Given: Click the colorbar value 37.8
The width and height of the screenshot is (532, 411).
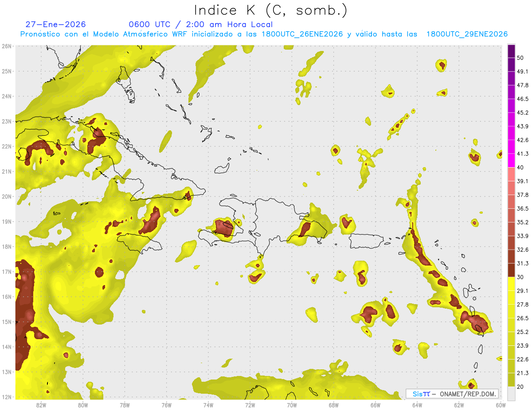Looking at the screenshot, I should tap(522, 195).
